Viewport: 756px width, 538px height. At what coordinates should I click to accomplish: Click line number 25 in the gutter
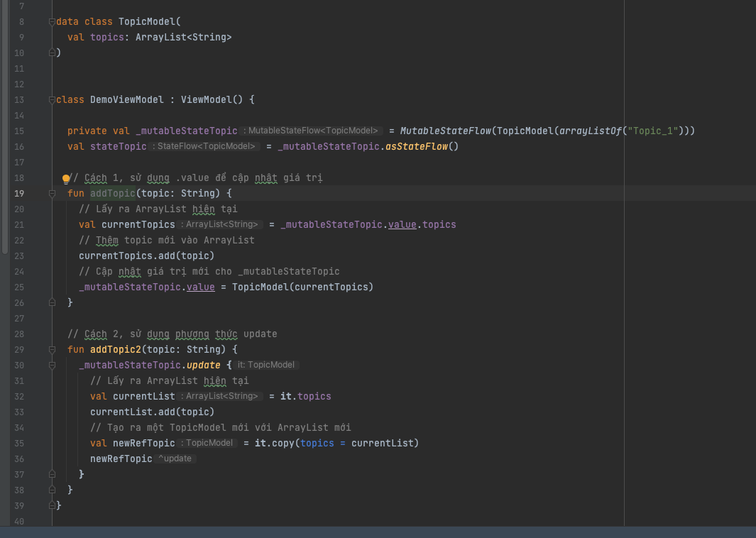click(19, 287)
